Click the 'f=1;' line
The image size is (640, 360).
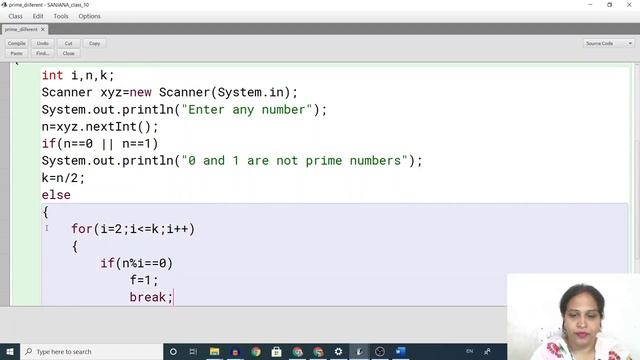coord(144,280)
